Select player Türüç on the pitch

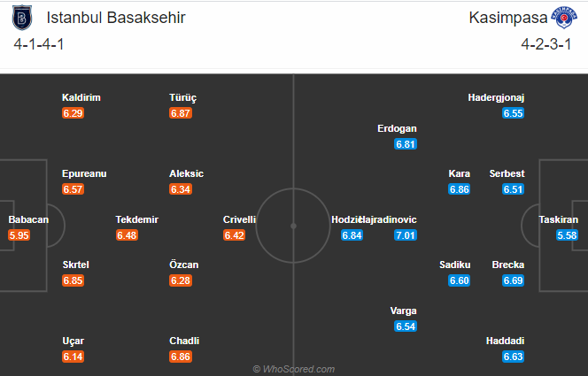[182, 98]
